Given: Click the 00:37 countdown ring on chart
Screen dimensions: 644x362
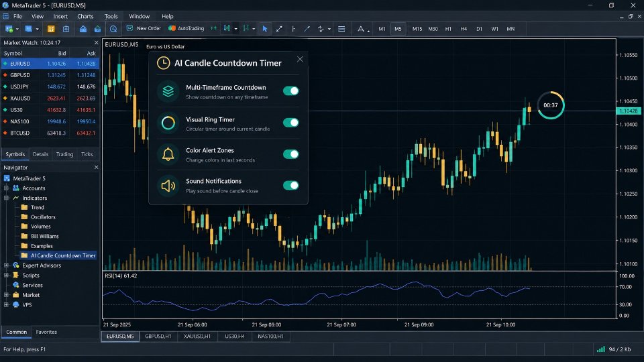Looking at the screenshot, I should [x=551, y=105].
